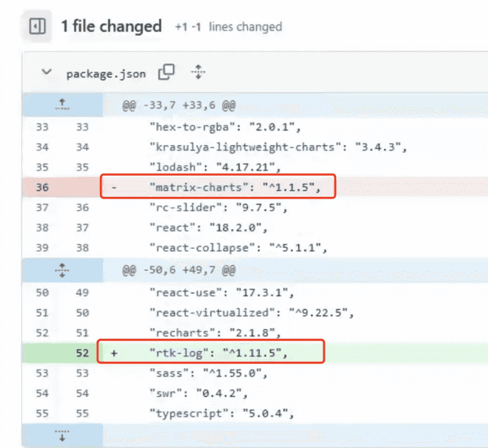Screen dimensions: 488x448
Task: Expand lines below line 55
Action: click(63, 435)
